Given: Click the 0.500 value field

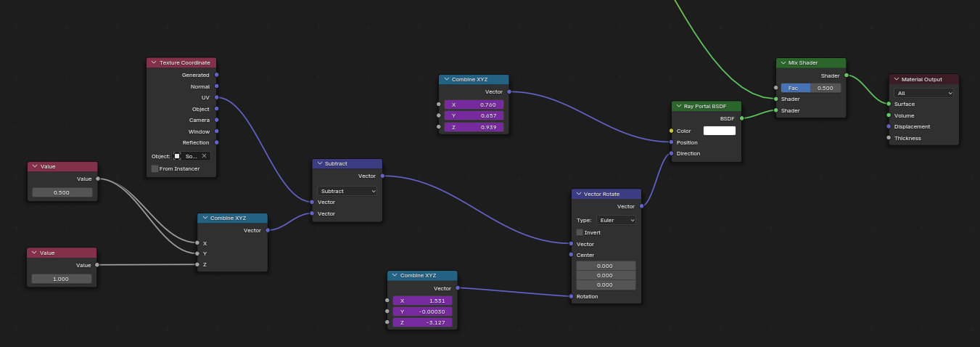Looking at the screenshot, I should coord(62,192).
